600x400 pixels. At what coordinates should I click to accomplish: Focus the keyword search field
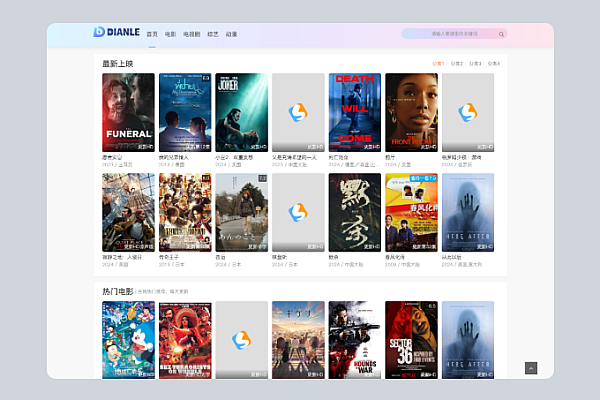point(454,34)
